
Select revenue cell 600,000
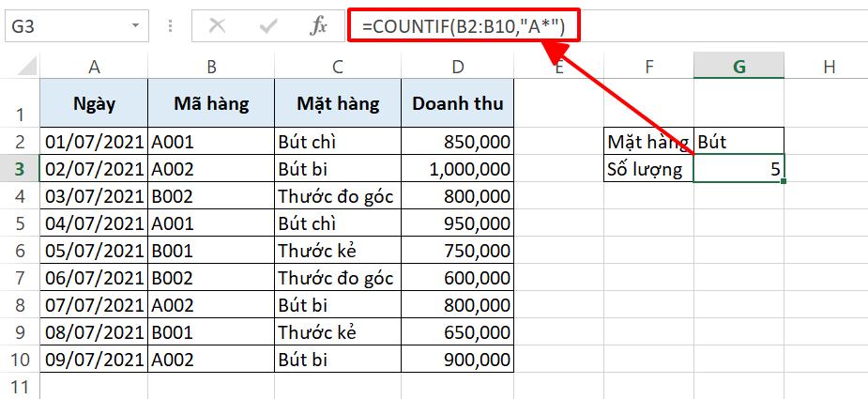[457, 277]
